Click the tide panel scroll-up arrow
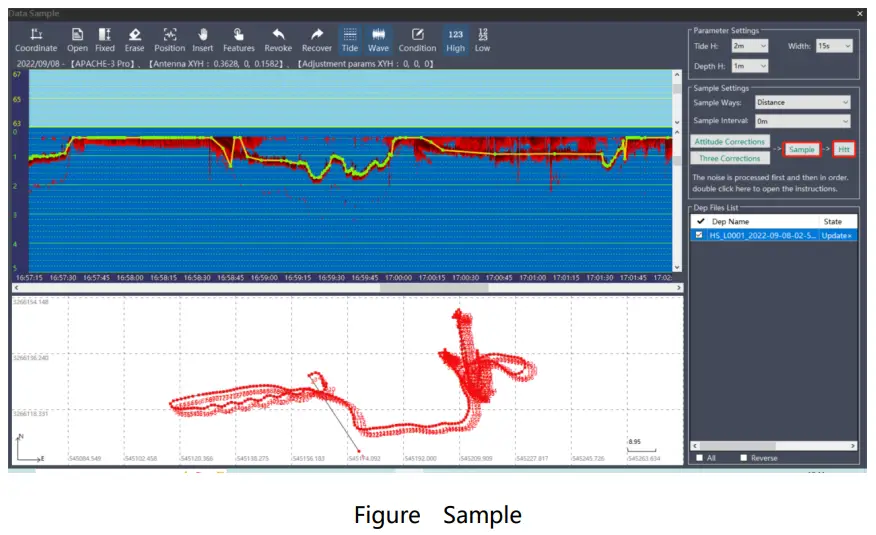Viewport: 876px width, 535px height. click(677, 74)
